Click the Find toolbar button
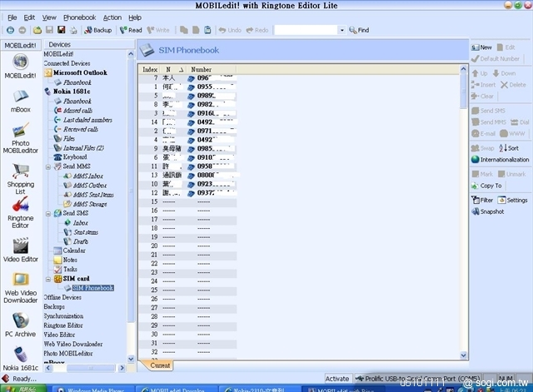The height and width of the screenshot is (392, 533). pyautogui.click(x=359, y=30)
